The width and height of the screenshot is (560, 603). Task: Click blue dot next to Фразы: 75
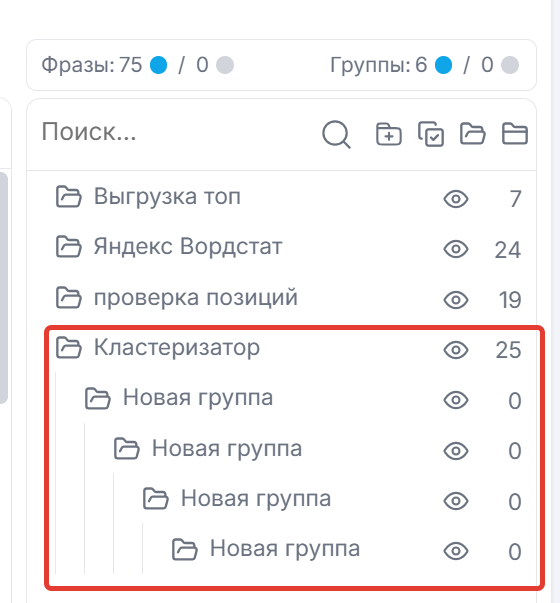click(158, 65)
